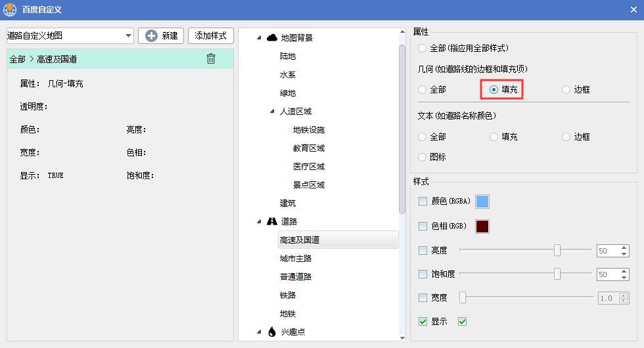644x348 pixels.
Task: Click the 饱和度 slider handle
Action: pos(557,274)
